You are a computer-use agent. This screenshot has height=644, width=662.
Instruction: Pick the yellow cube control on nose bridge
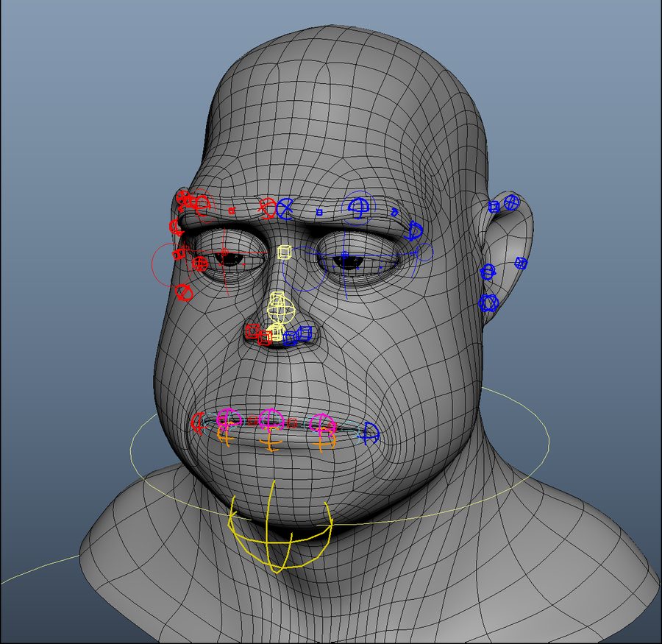coord(285,252)
